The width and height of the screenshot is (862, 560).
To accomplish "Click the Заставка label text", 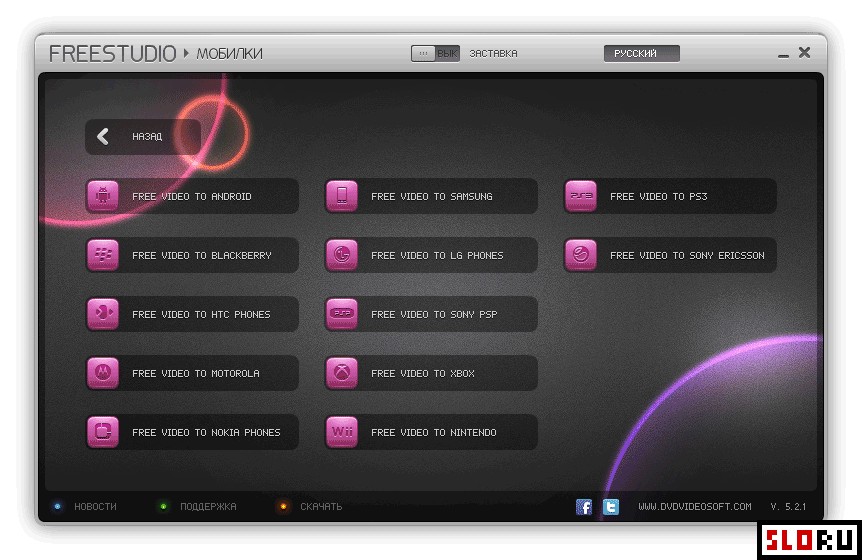I will (x=493, y=53).
